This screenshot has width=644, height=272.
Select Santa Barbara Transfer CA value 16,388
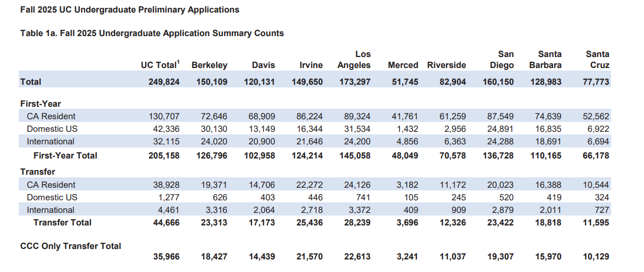click(548, 185)
